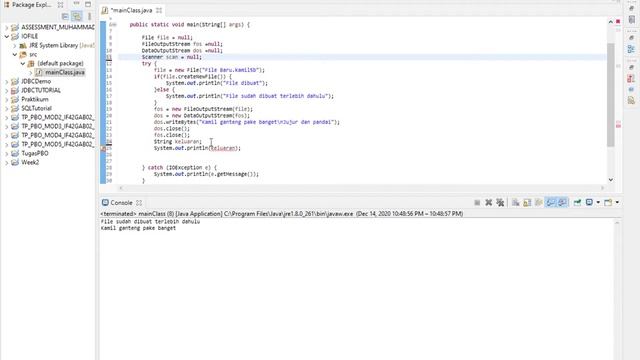This screenshot has width=640, height=360.
Task: Click the blue outline icon in right trim
Action: [631, 49]
